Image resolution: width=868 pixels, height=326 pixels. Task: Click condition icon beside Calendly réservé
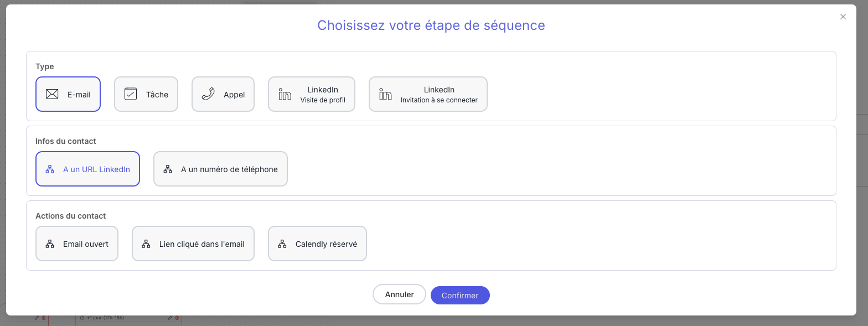click(282, 244)
